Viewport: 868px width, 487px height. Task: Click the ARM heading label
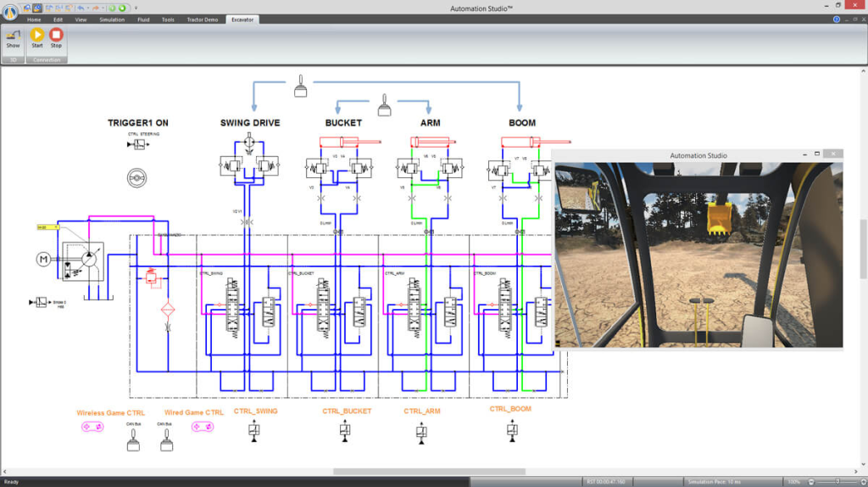point(430,123)
